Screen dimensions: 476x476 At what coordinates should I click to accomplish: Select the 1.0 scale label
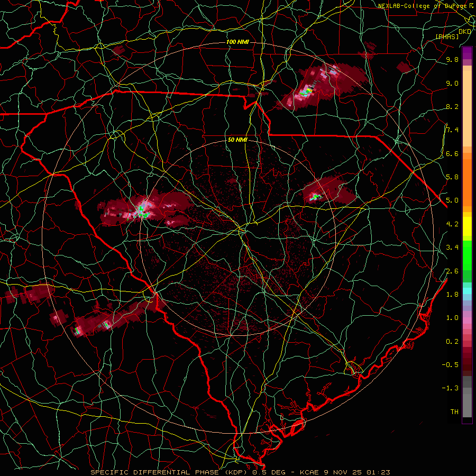(x=452, y=317)
